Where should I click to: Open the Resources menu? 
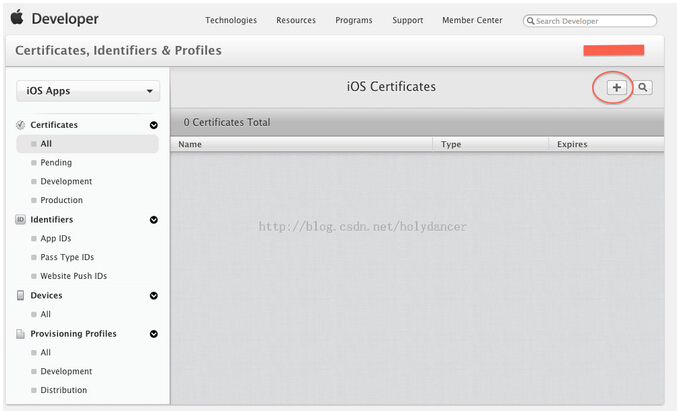pos(296,20)
